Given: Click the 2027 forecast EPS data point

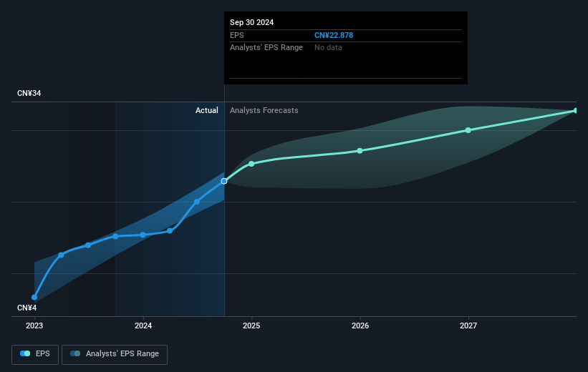Looking at the screenshot, I should click(468, 130).
